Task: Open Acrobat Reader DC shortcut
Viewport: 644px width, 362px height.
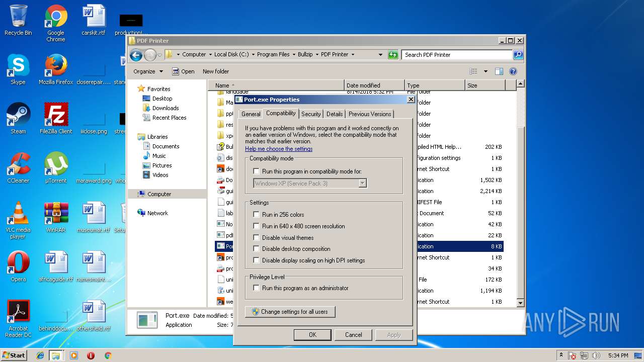Action: 18,319
